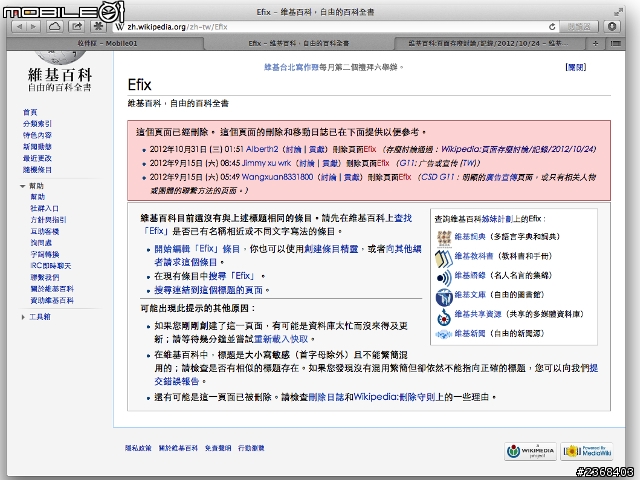Open the 隨機條目 sidebar link
The image size is (640, 480).
[x=37, y=169]
